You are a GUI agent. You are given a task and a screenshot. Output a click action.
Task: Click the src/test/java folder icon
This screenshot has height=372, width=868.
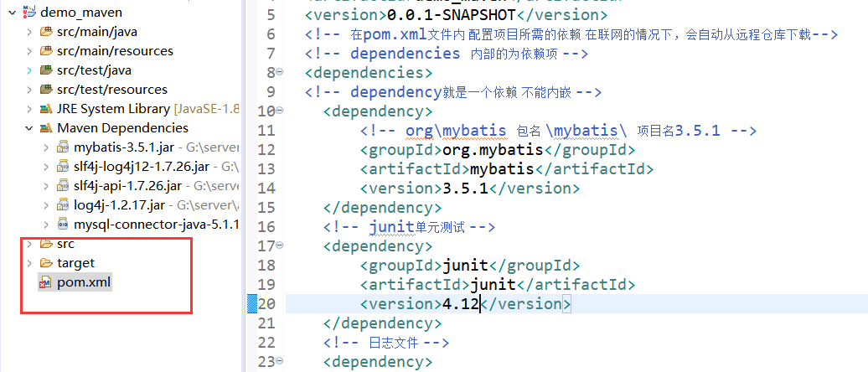pyautogui.click(x=47, y=70)
